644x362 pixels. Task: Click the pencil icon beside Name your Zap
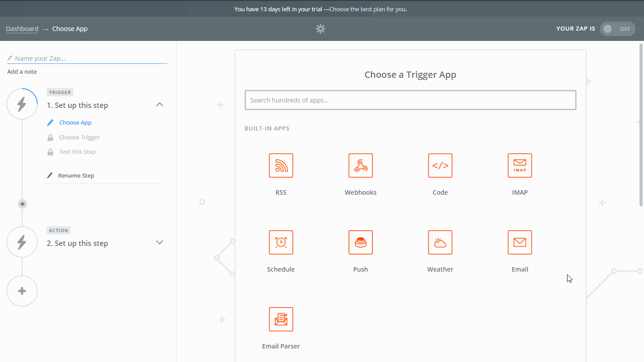[x=10, y=58]
